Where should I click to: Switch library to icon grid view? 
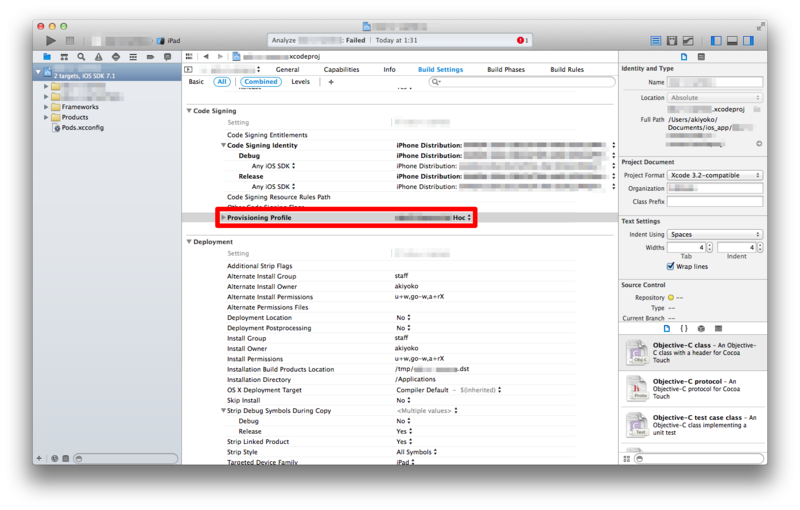point(627,459)
